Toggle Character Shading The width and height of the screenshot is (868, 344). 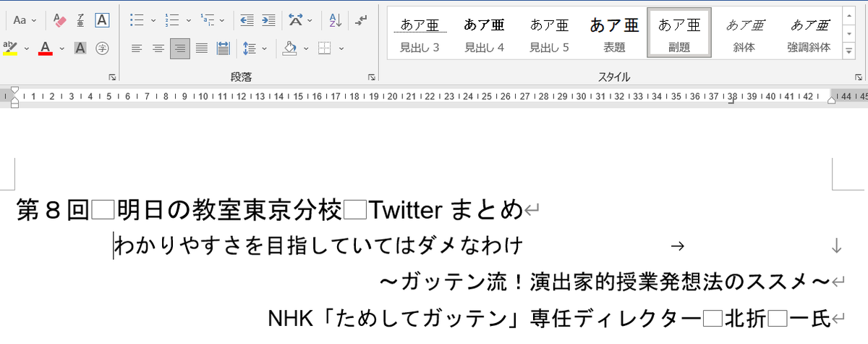pyautogui.click(x=80, y=49)
